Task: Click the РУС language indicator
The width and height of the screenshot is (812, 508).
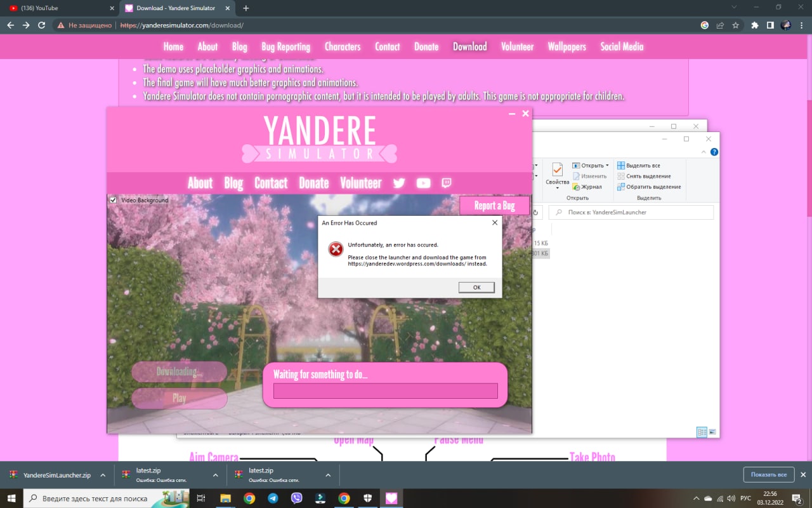Action: [x=747, y=498]
